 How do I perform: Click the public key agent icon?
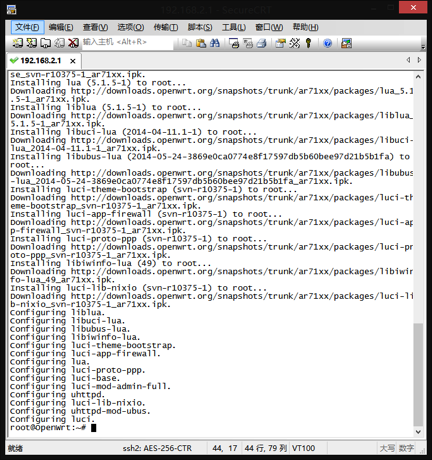coord(308,43)
